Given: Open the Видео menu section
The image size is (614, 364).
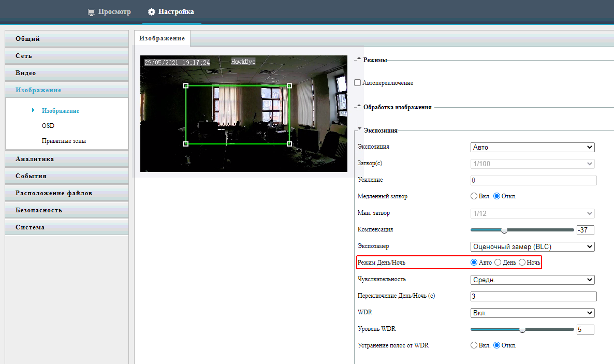Looking at the screenshot, I should (x=67, y=73).
